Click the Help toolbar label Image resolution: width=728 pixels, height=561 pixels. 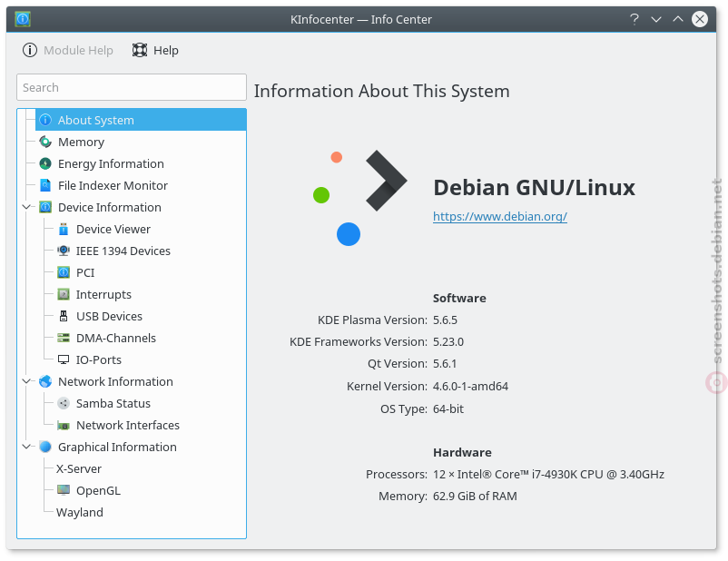click(x=166, y=50)
